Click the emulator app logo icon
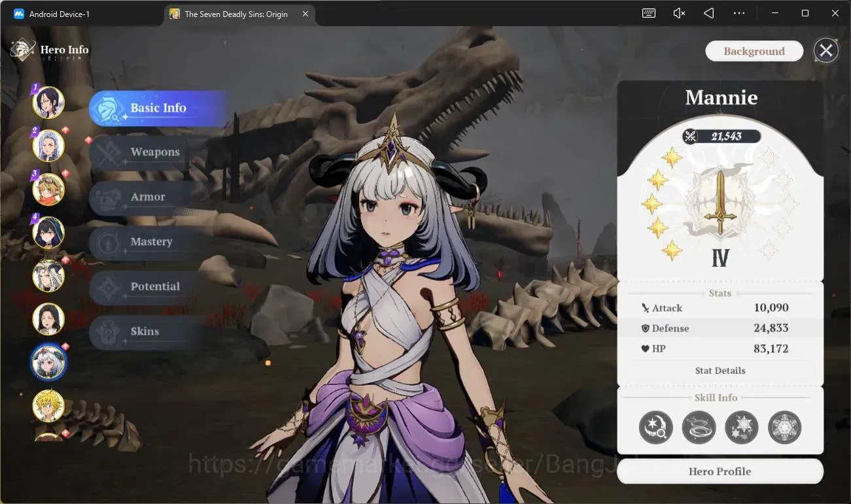Screen dimensions: 851x504 coord(18,14)
